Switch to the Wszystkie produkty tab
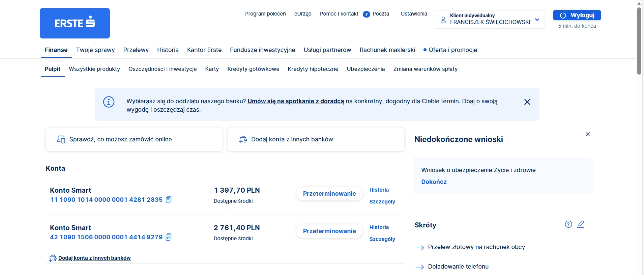Image resolution: width=644 pixels, height=275 pixels. 94,69
